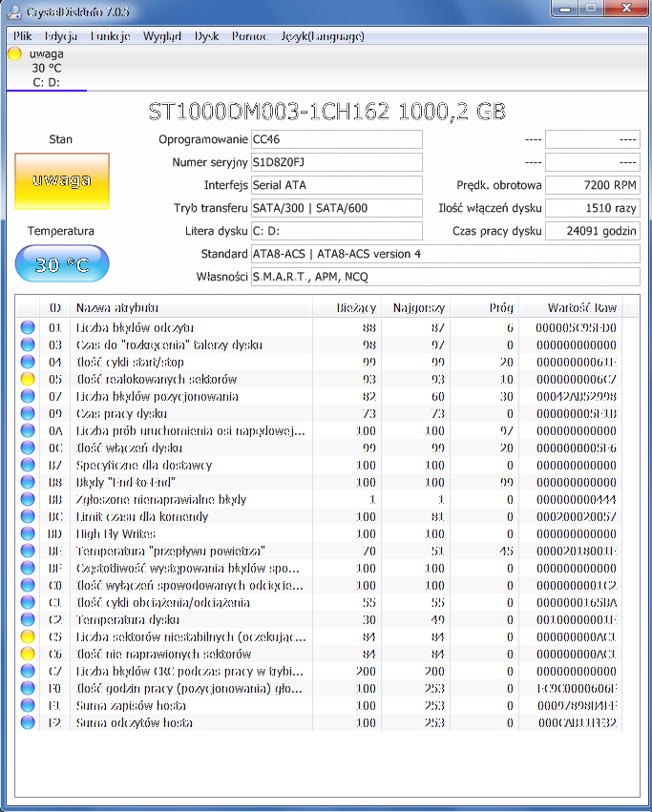The width and height of the screenshot is (652, 812).
Task: Click blue status dot for attribute BB
Action: [28, 499]
